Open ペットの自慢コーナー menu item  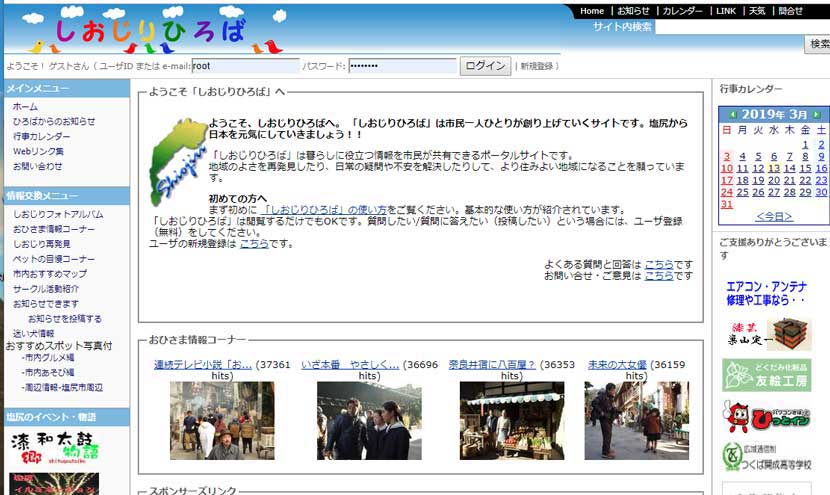tap(54, 259)
